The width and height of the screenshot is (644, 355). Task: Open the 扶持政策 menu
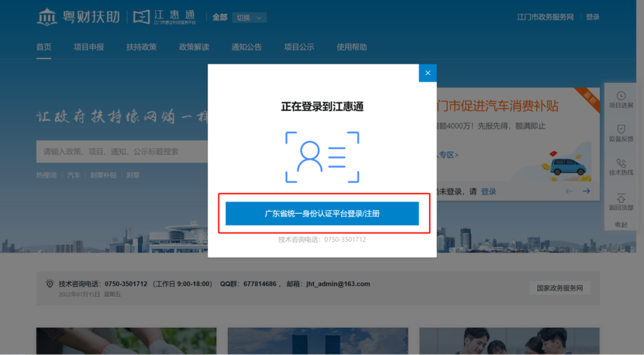click(x=141, y=47)
